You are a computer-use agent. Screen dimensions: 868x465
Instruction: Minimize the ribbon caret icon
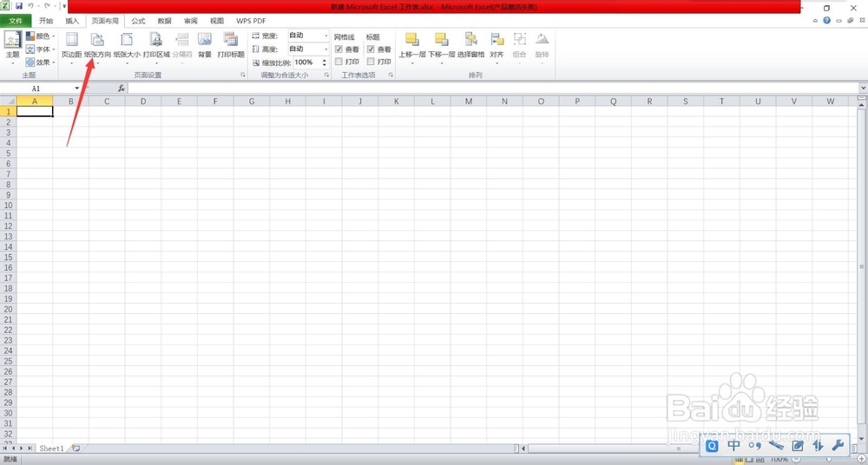[815, 21]
